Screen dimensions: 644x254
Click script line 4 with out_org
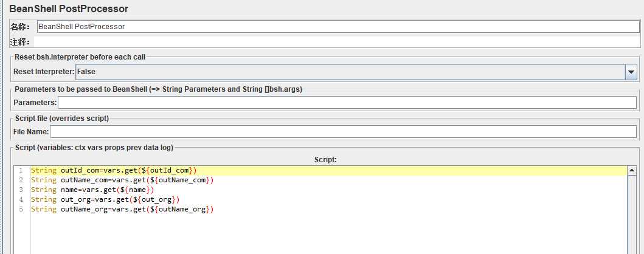click(x=106, y=199)
